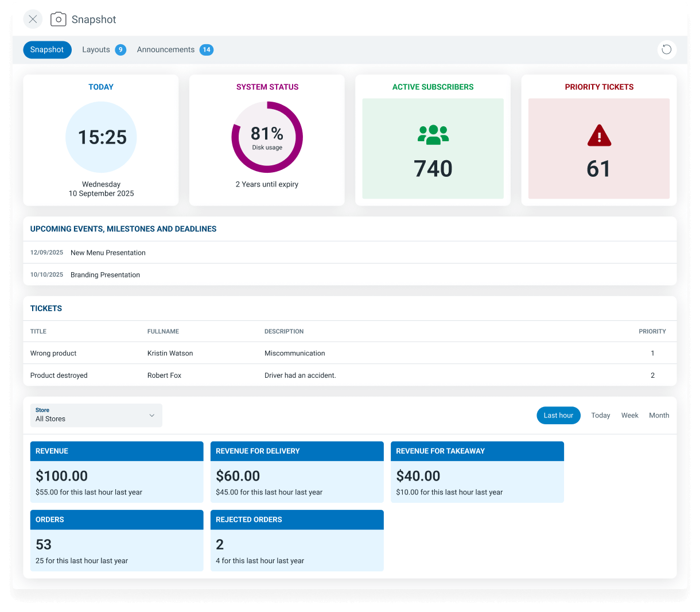Click the $40.00 takeaway revenue value
This screenshot has width=700, height=612.
418,476
